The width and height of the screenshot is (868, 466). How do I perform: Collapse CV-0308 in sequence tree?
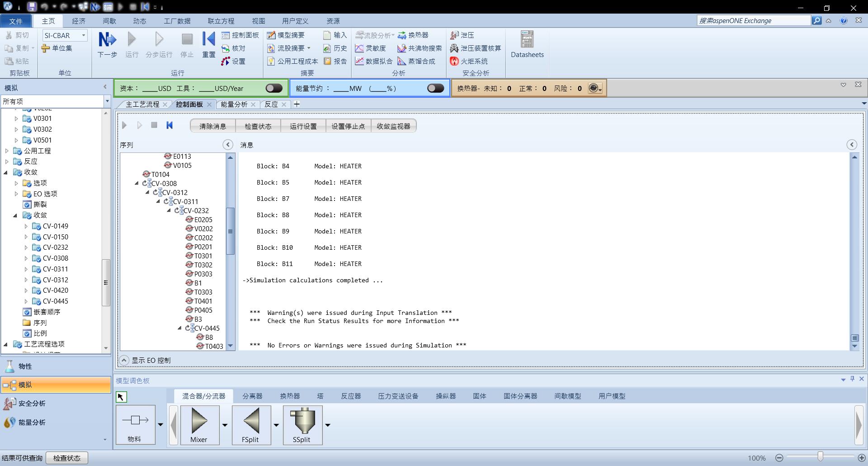137,183
